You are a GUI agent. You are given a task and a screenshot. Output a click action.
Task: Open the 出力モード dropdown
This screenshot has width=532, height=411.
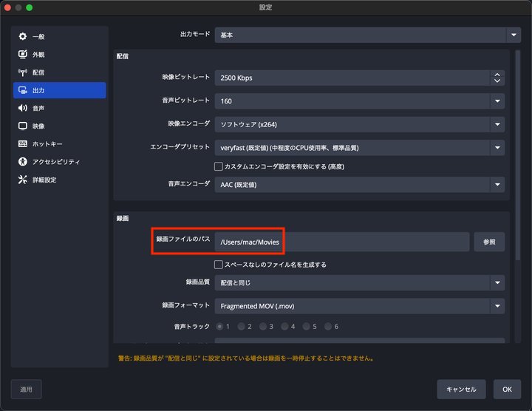coord(360,35)
